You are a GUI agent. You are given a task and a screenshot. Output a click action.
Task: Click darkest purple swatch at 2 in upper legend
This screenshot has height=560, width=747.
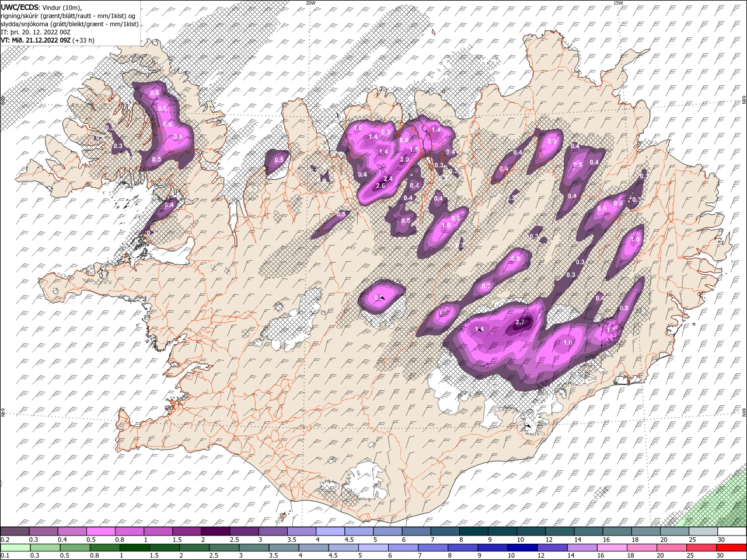[215, 531]
